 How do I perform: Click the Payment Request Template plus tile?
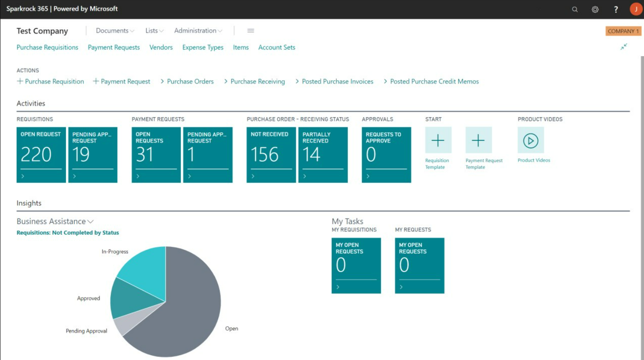(479, 140)
